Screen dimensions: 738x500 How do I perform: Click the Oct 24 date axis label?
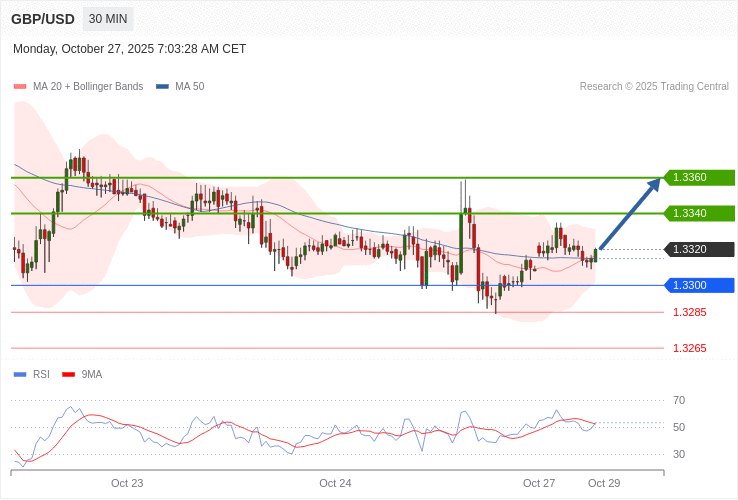click(335, 484)
